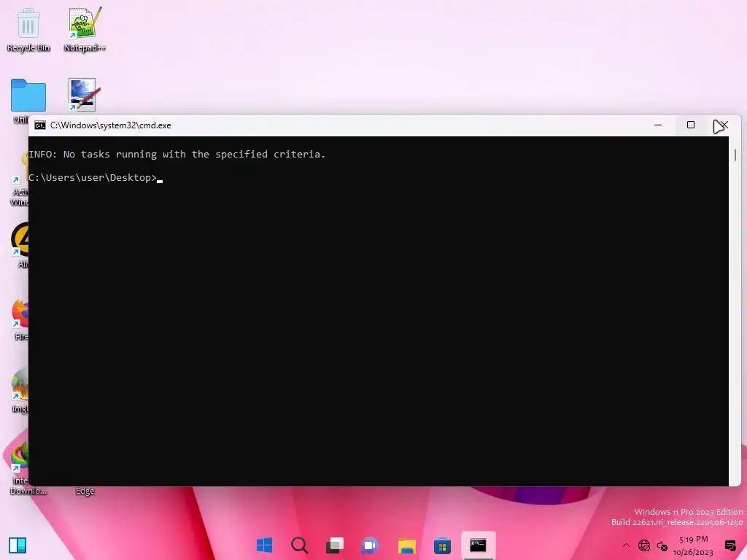
Task: Select the Edge desktop shortcut label
Action: point(85,491)
